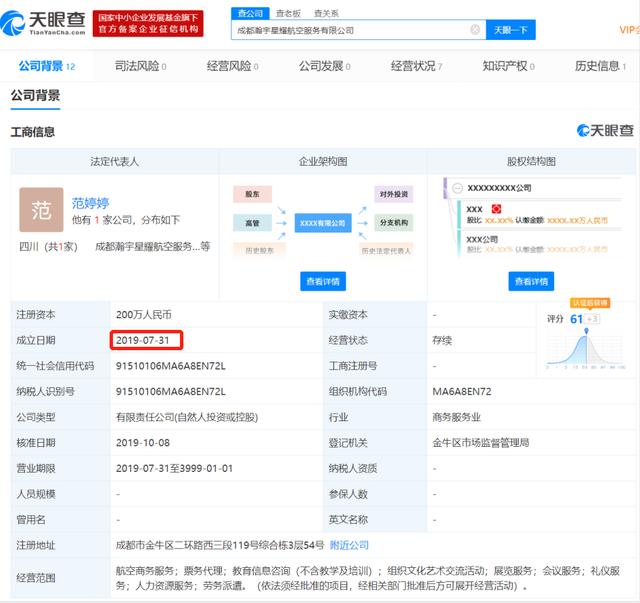Click the 股权结构图 column header

pyautogui.click(x=531, y=161)
